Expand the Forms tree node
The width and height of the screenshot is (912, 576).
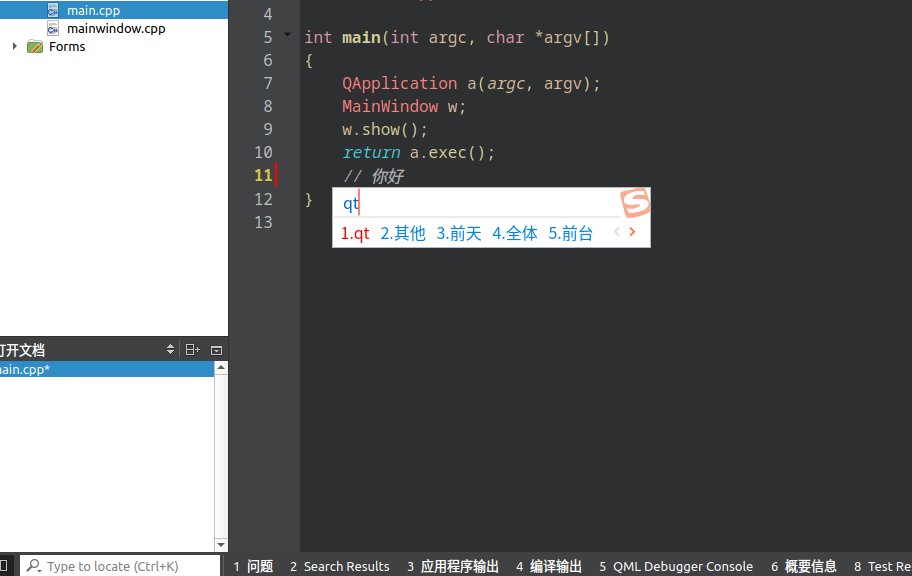14,46
